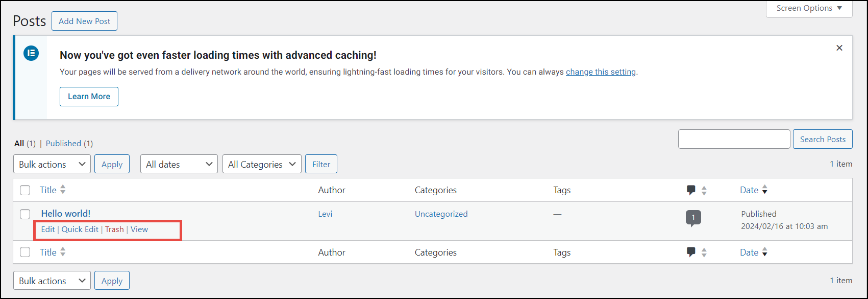Click the Filter button

pyautogui.click(x=321, y=164)
